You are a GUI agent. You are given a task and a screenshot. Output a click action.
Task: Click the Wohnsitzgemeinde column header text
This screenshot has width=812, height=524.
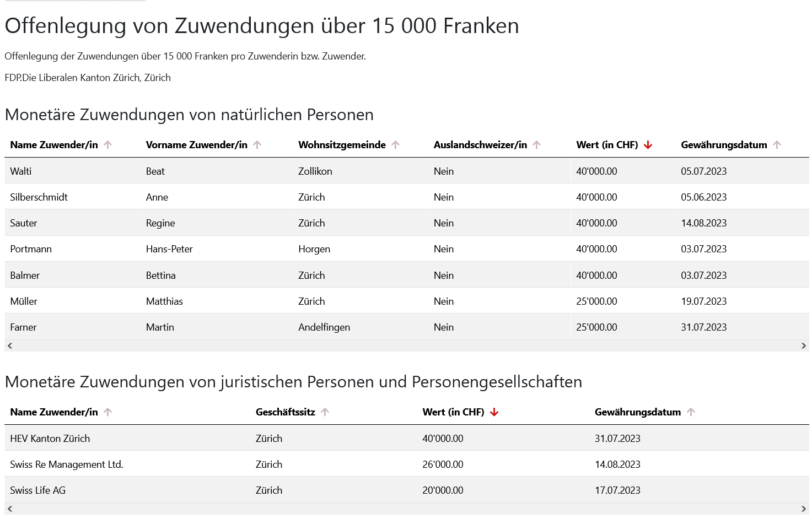click(x=342, y=145)
